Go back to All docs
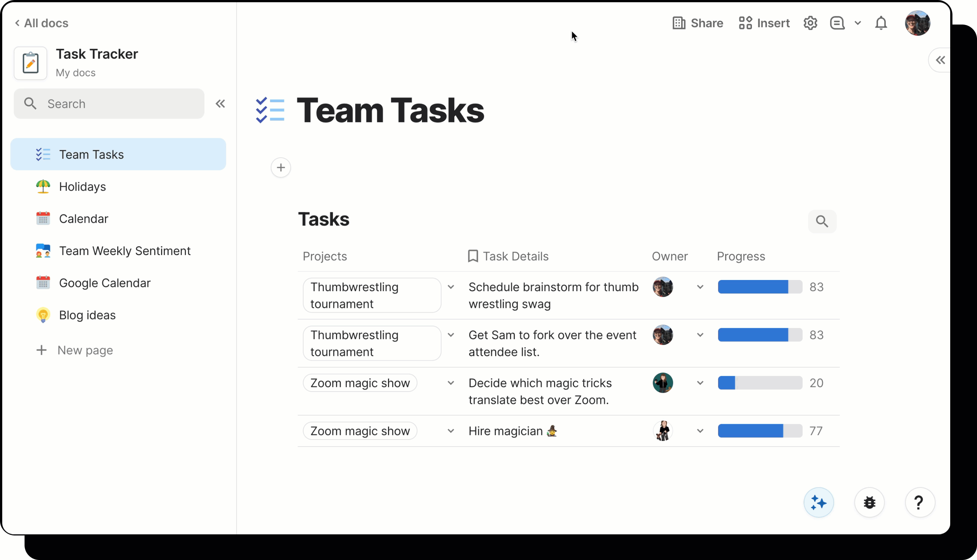The height and width of the screenshot is (560, 977). click(x=42, y=23)
